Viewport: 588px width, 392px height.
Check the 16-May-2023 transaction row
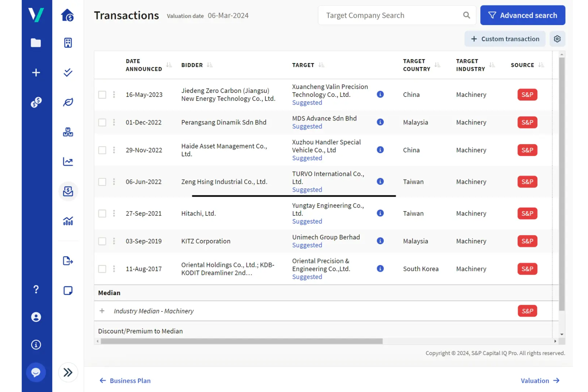coord(102,95)
